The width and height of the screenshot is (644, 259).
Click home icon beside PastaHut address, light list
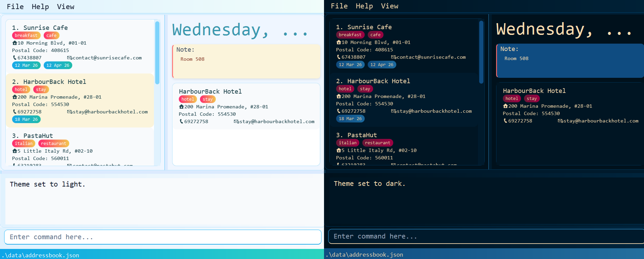pyautogui.click(x=14, y=151)
